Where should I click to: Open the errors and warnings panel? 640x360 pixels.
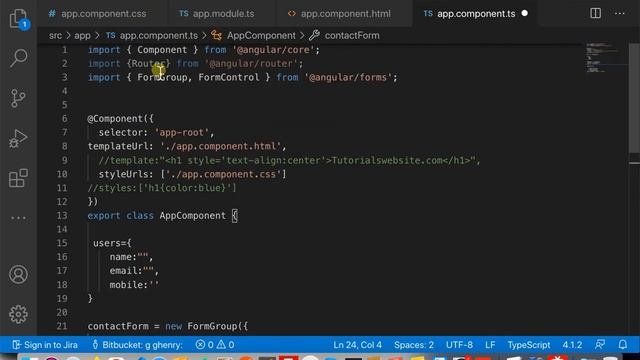215,345
